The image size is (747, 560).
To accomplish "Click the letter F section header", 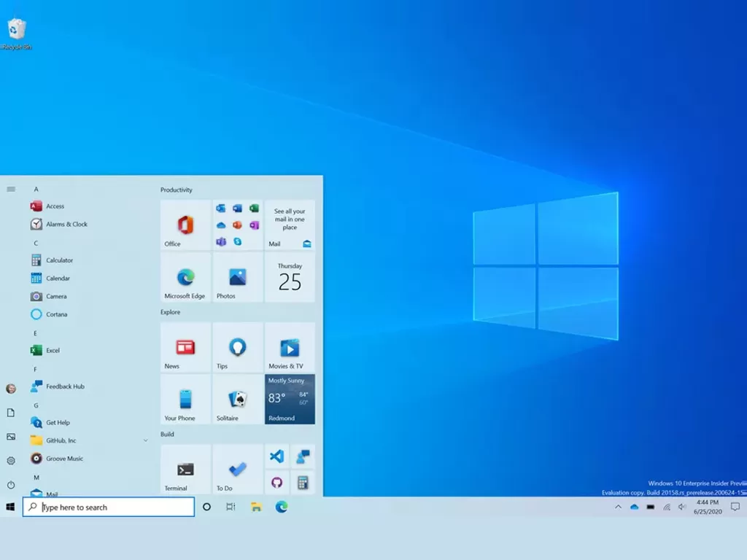I will (x=35, y=370).
